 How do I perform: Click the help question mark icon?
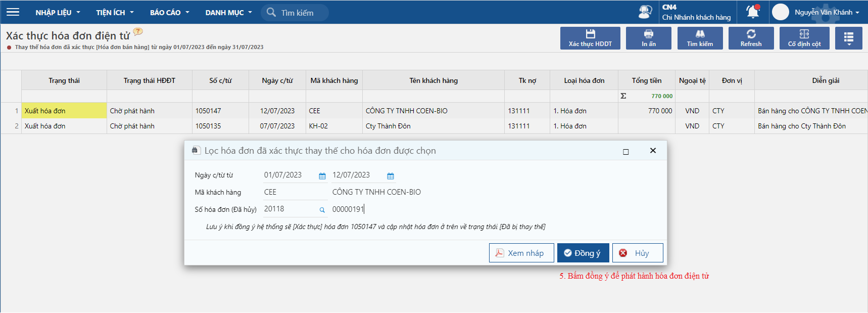138,32
